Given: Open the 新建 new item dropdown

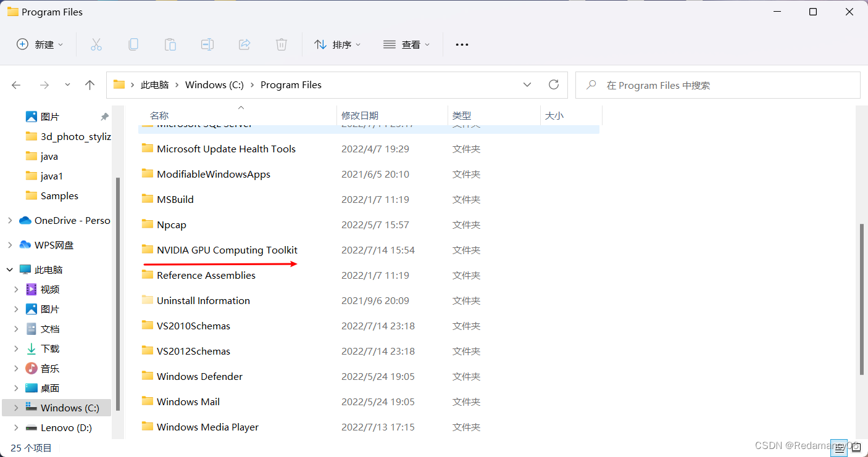Looking at the screenshot, I should 40,44.
